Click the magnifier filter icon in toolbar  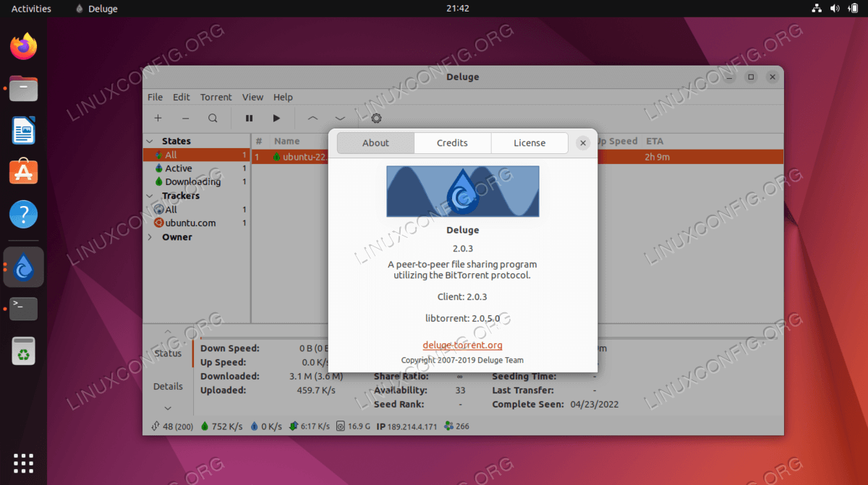coord(213,118)
